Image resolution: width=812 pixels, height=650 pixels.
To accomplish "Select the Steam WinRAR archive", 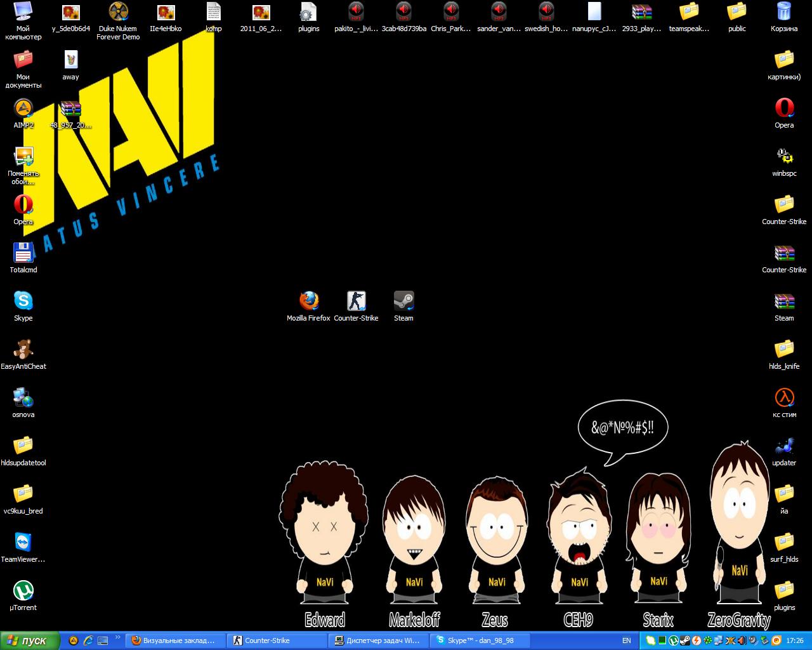I will pyautogui.click(x=784, y=307).
